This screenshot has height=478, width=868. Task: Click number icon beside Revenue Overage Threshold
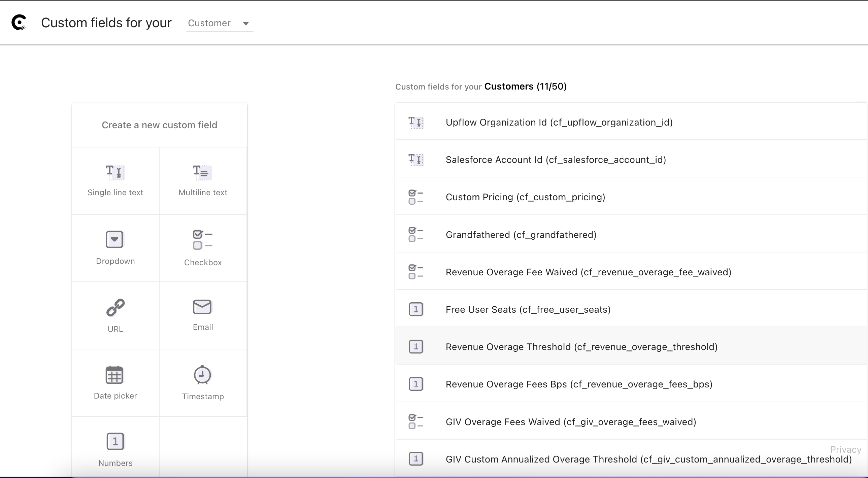[x=416, y=347]
